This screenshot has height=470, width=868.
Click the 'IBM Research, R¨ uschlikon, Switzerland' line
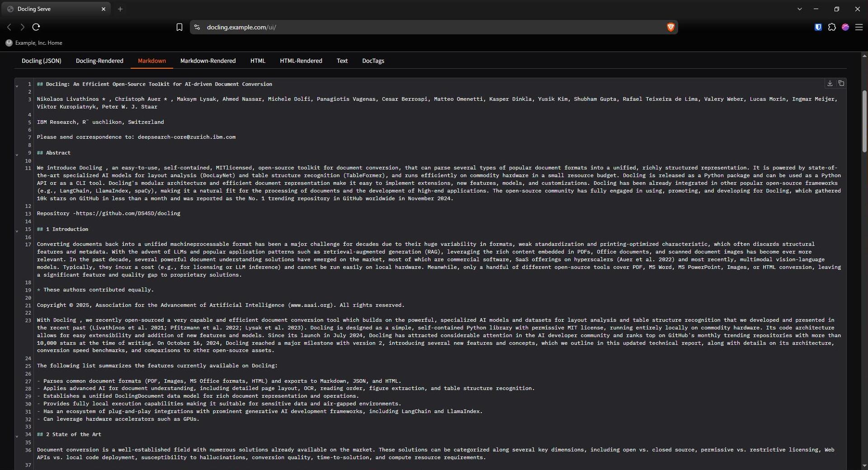[x=100, y=122]
